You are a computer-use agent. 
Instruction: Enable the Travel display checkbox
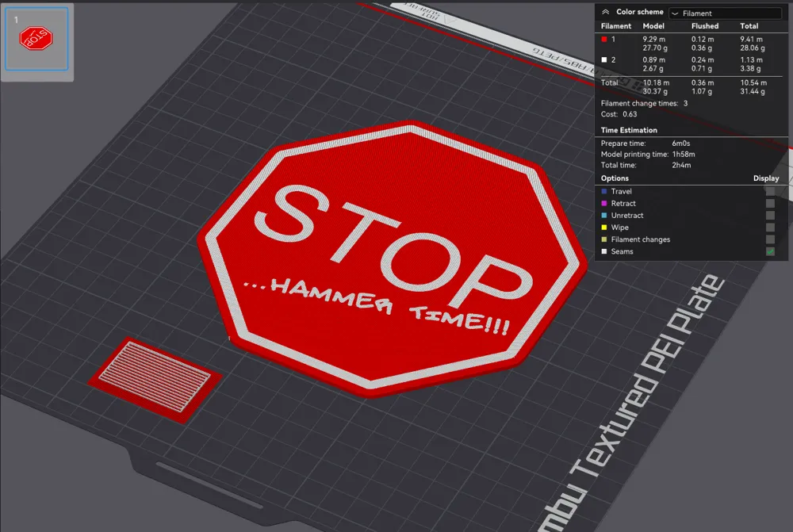tap(772, 191)
